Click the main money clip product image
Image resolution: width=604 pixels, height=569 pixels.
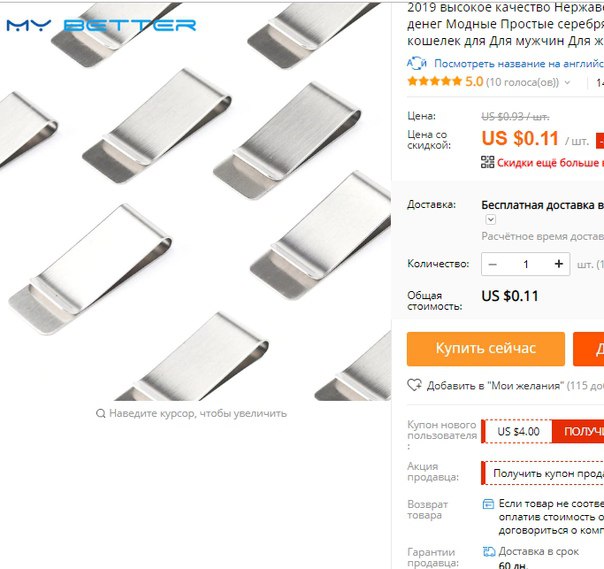coord(195,200)
